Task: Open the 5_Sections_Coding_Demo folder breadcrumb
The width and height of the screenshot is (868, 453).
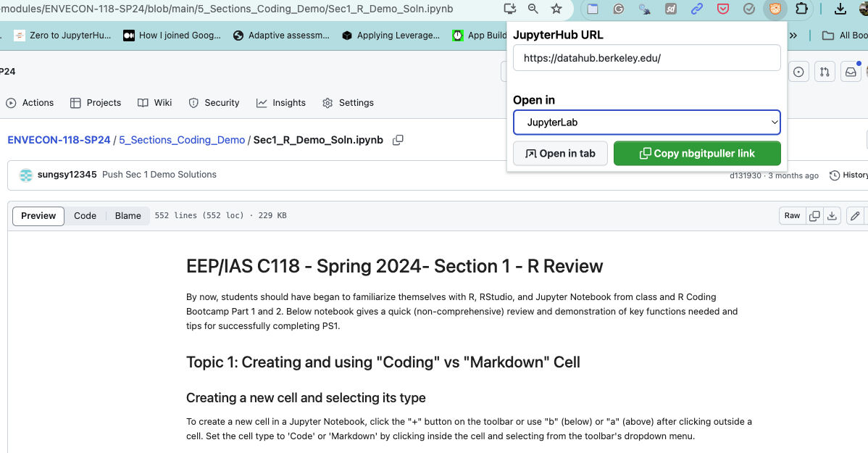Action: (x=182, y=140)
